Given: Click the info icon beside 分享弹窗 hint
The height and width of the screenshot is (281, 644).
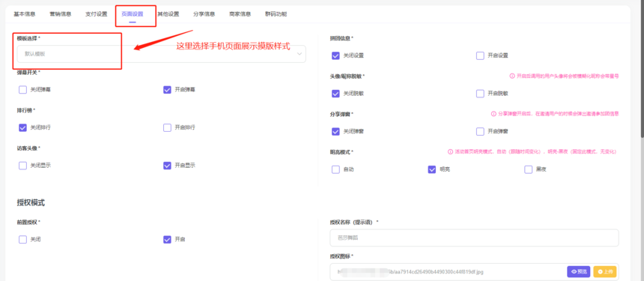Looking at the screenshot, I should pyautogui.click(x=493, y=113).
